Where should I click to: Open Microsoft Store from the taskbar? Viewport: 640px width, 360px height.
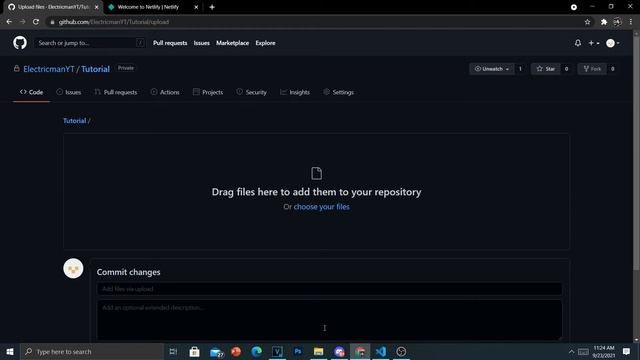(x=194, y=351)
